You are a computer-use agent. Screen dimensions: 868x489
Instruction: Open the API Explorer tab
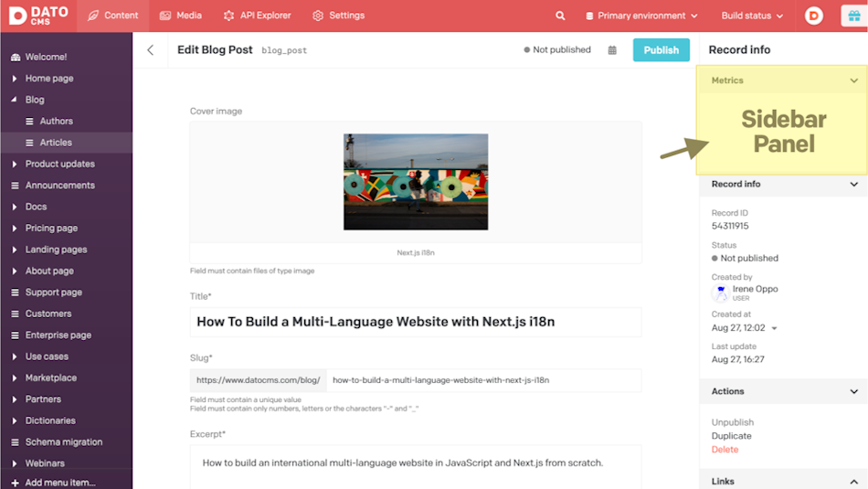pos(257,16)
